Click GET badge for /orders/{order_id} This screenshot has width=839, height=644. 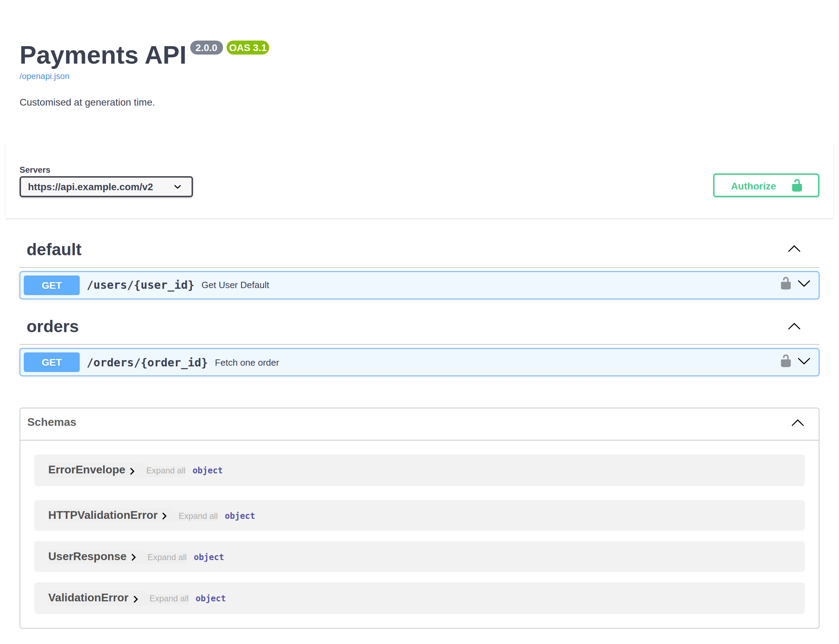point(52,362)
